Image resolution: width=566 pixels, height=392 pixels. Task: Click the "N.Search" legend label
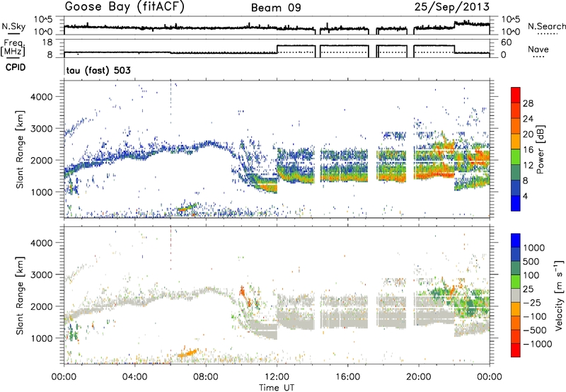point(546,26)
